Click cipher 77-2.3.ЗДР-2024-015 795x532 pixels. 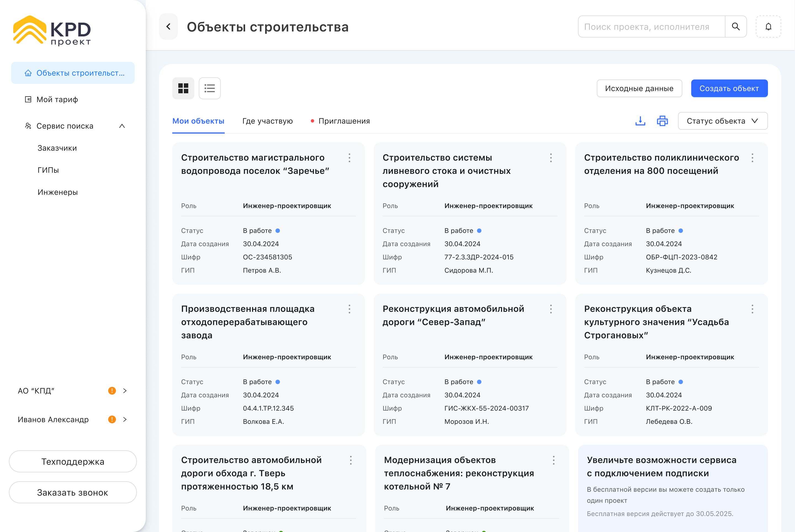click(x=479, y=257)
